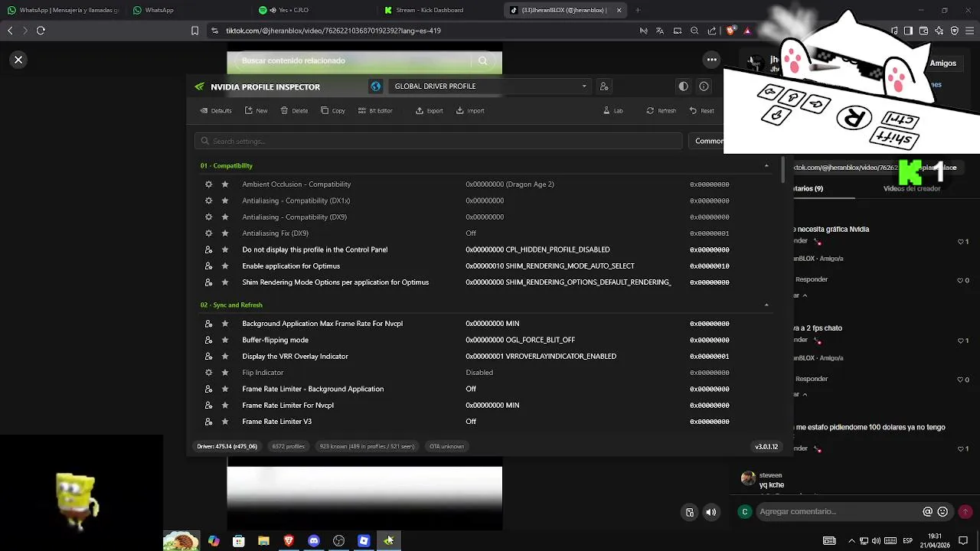Insert emoji in TikTok comment box
The width and height of the screenshot is (980, 551).
tap(942, 511)
